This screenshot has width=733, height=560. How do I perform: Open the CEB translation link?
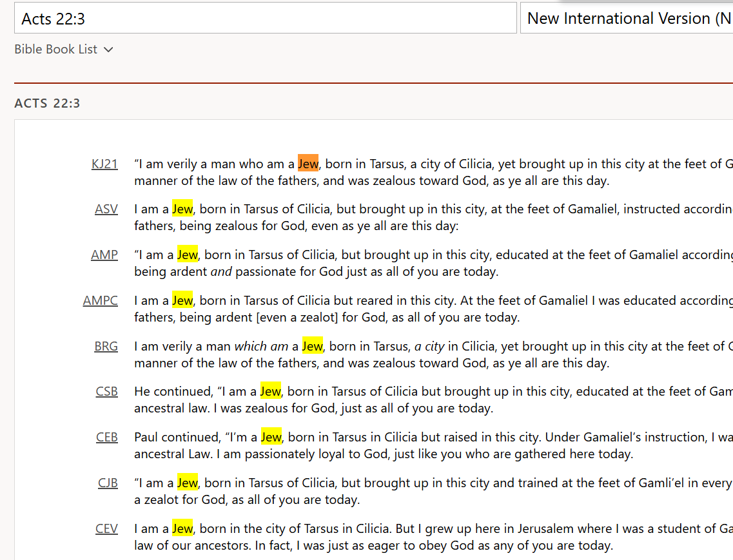click(x=107, y=437)
